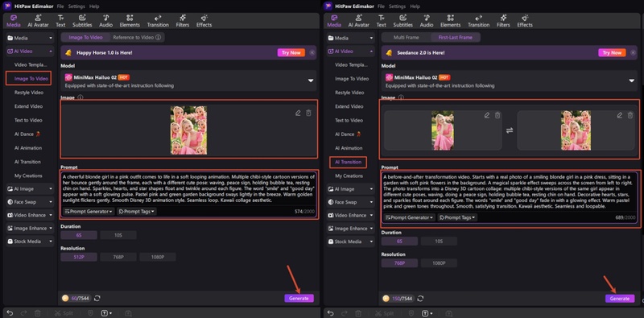Open MiniMax Hailuo model dropdown, right window
Screen dimensions: 644x318
(x=510, y=81)
